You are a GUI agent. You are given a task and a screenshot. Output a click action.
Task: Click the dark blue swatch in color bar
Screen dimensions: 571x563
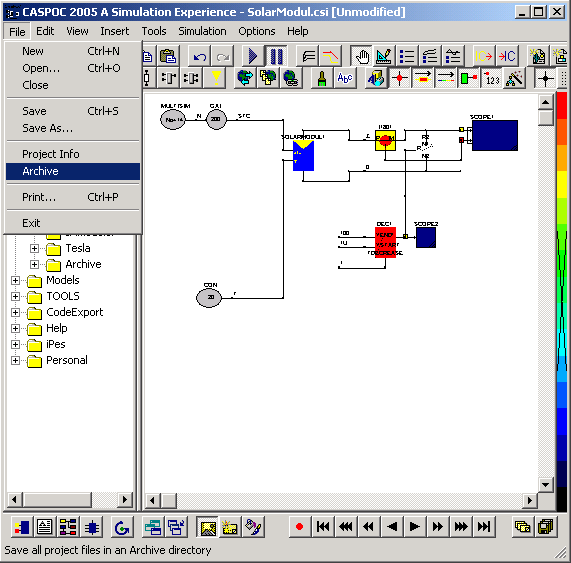click(562, 448)
